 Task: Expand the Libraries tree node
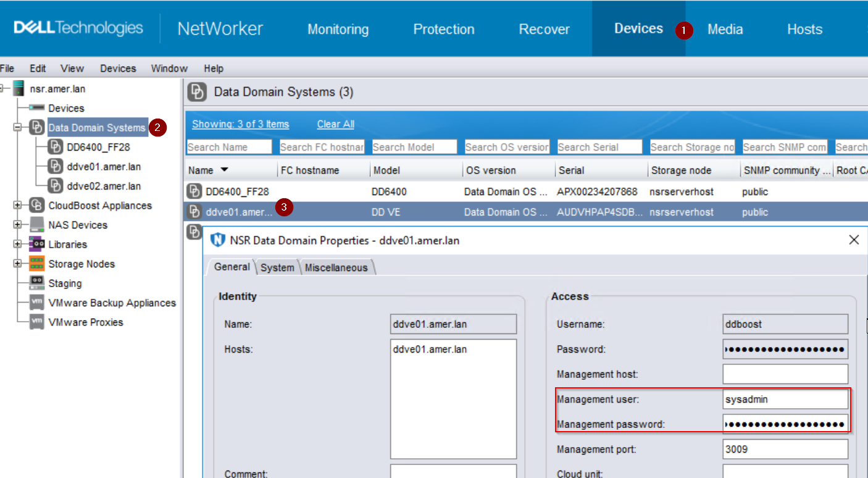(x=17, y=244)
